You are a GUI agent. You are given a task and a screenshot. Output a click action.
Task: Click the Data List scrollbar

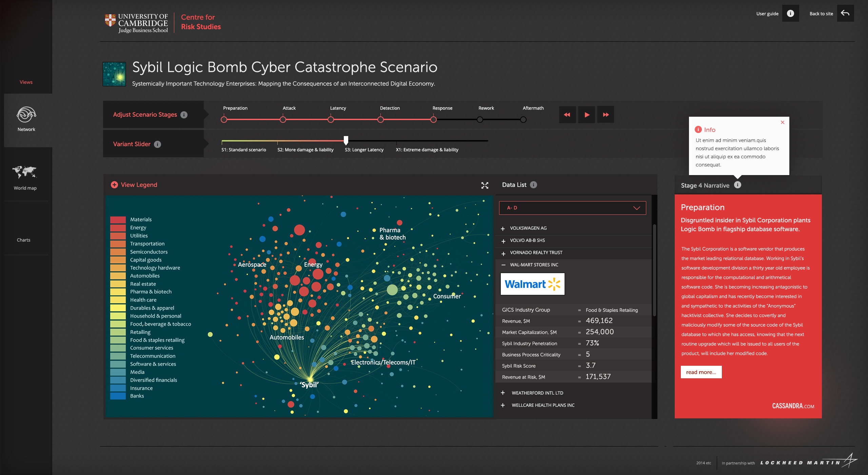654,270
